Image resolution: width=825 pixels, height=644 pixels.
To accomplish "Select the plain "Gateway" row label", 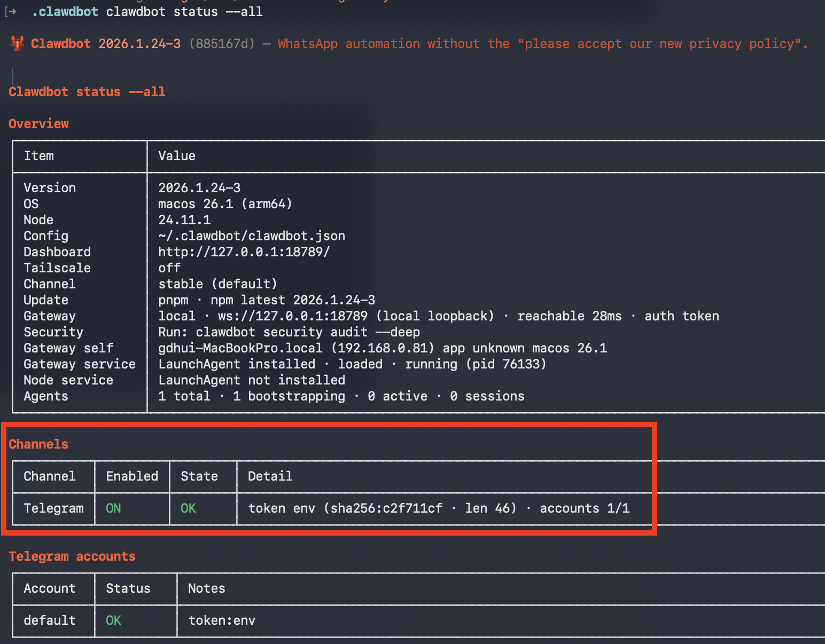I will pos(50,316).
